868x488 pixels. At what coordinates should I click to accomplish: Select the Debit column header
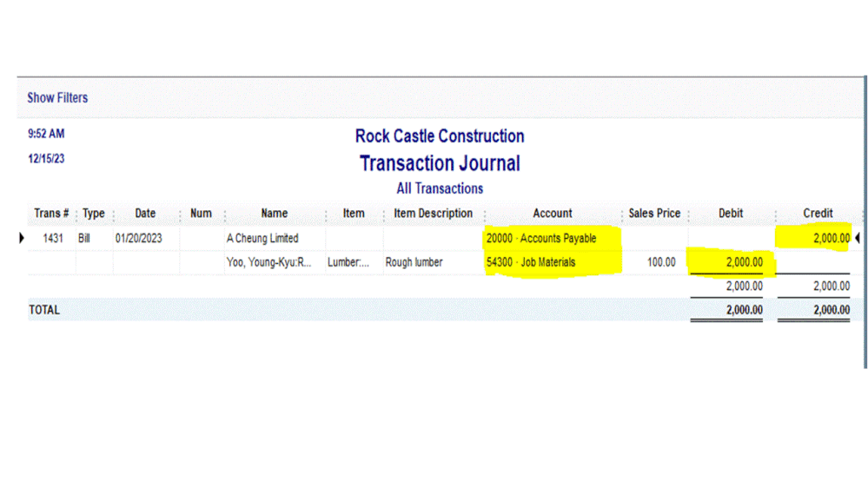[731, 214]
